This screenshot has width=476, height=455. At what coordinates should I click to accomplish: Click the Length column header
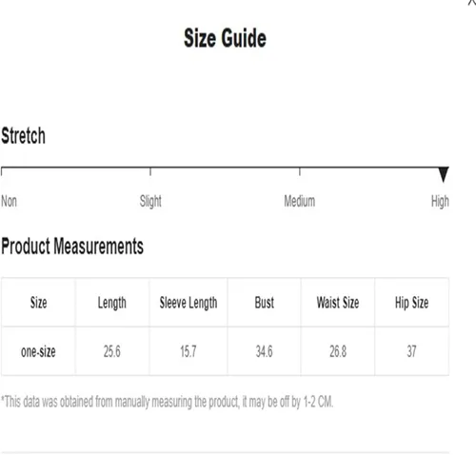coord(112,303)
